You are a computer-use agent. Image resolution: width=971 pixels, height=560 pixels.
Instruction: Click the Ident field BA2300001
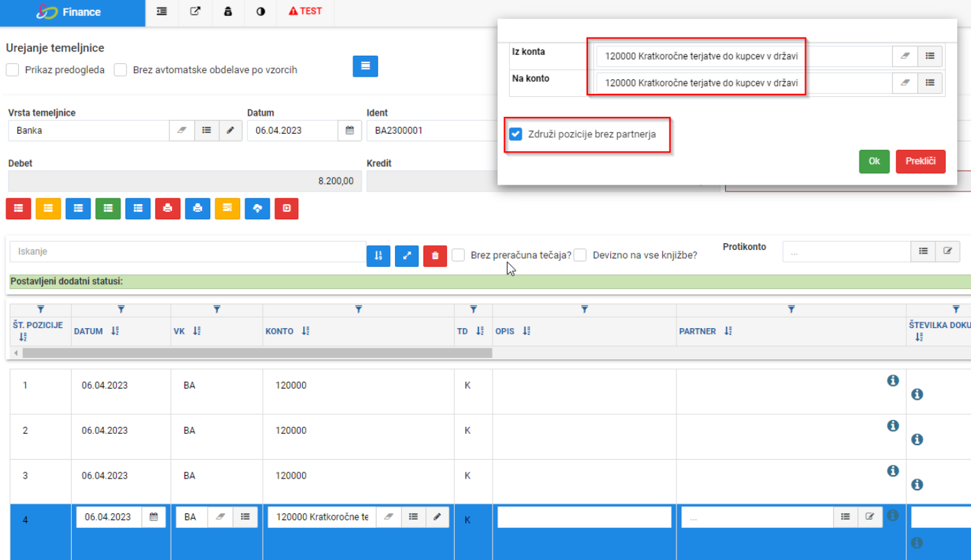point(432,130)
